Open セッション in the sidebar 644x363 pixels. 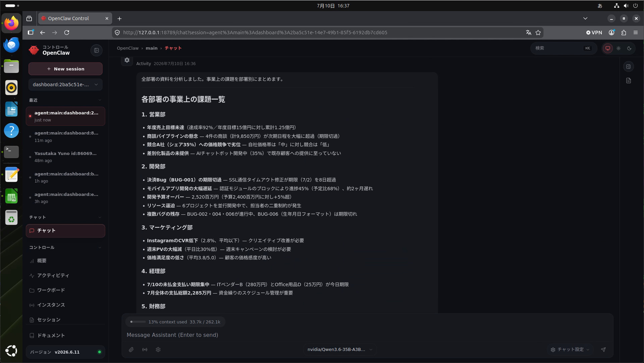click(x=65, y=320)
